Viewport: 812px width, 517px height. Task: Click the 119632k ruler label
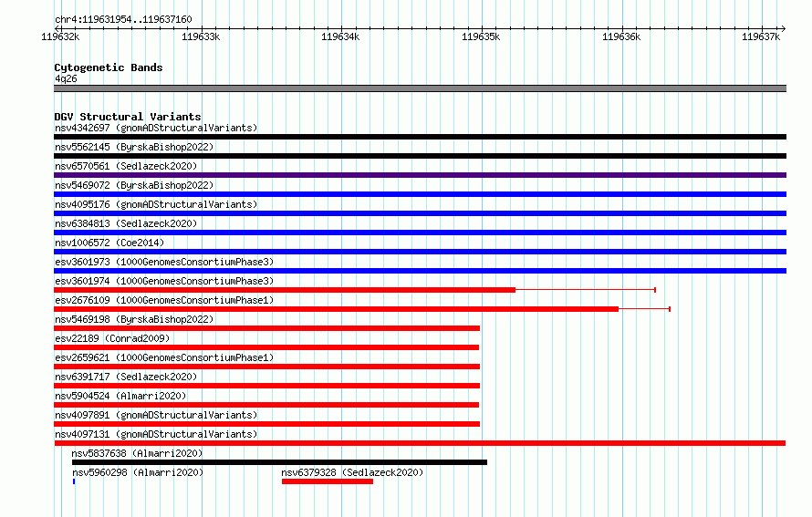click(60, 36)
